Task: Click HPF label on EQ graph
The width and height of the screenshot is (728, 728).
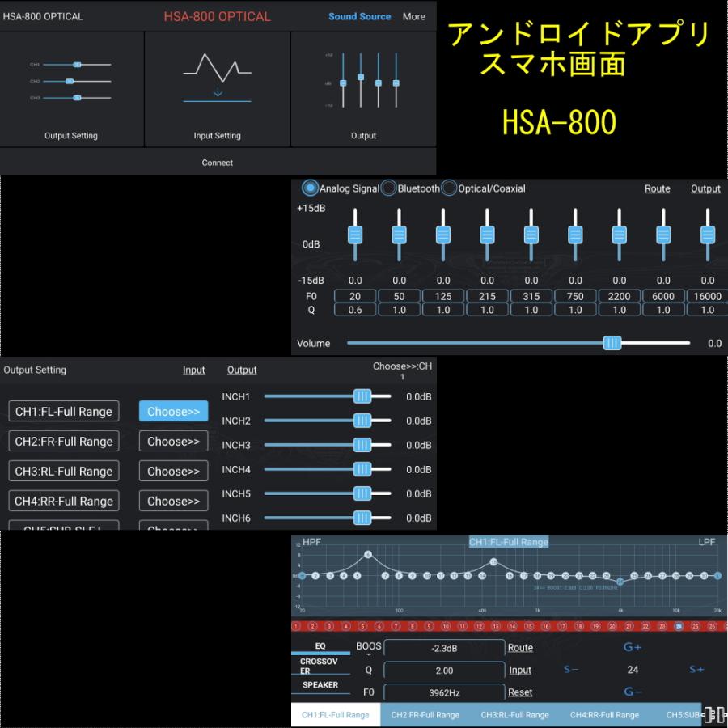Action: (x=311, y=542)
